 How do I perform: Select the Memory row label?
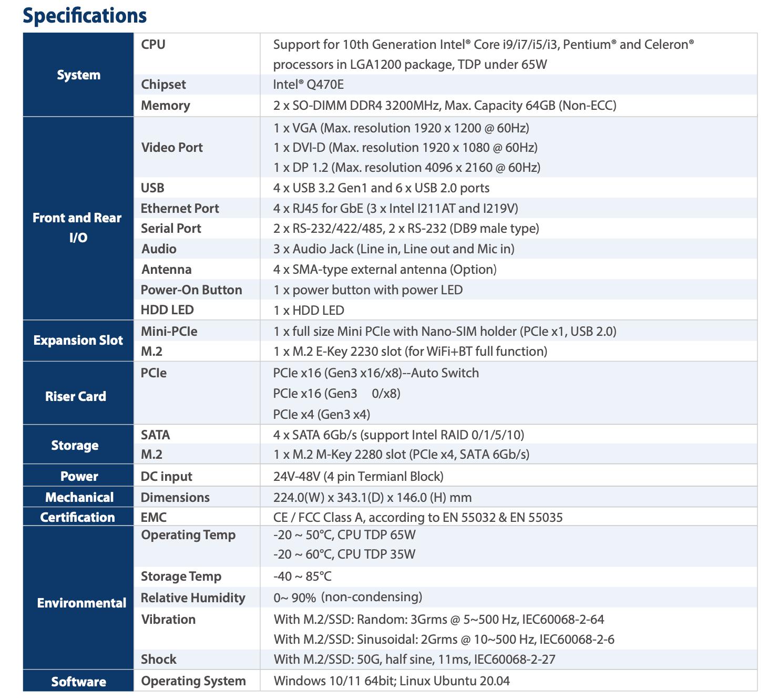coord(165,106)
